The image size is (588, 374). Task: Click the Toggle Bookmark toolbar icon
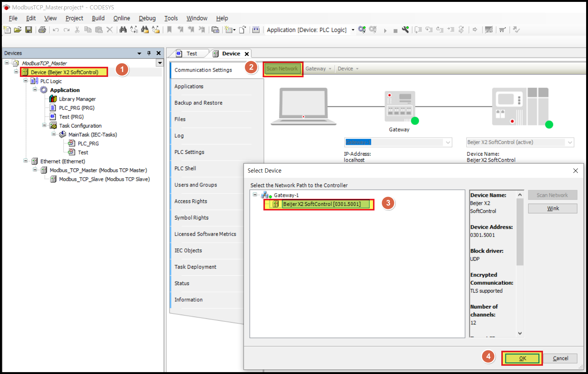coord(169,30)
